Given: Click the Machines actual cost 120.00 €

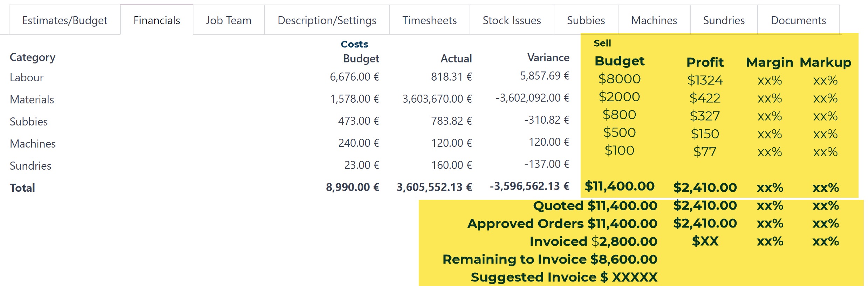Looking at the screenshot, I should 451,143.
